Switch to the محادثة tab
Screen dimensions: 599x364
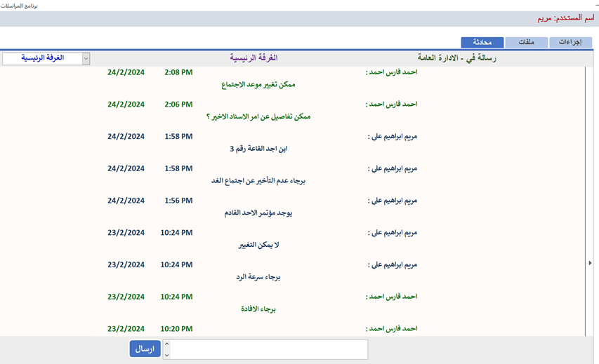point(482,42)
